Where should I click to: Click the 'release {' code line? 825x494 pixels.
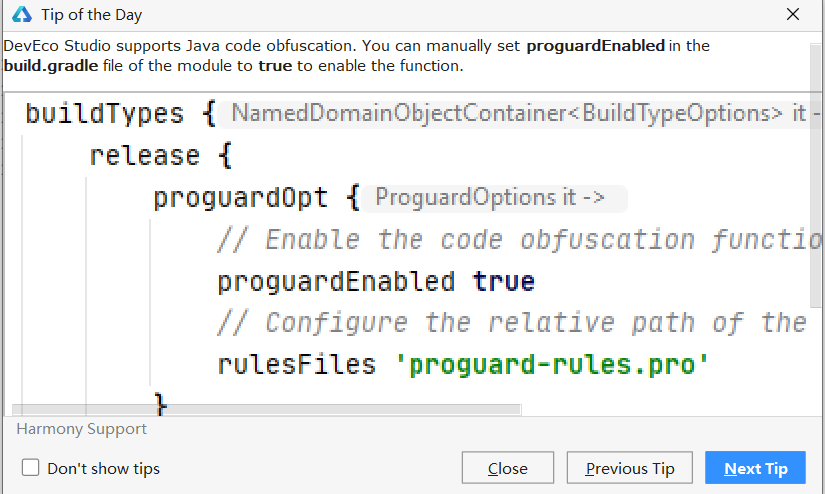[x=160, y=156]
